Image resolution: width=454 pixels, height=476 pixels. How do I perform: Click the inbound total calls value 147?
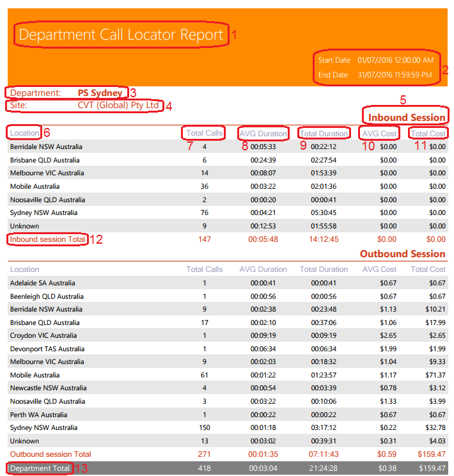pyautogui.click(x=204, y=239)
